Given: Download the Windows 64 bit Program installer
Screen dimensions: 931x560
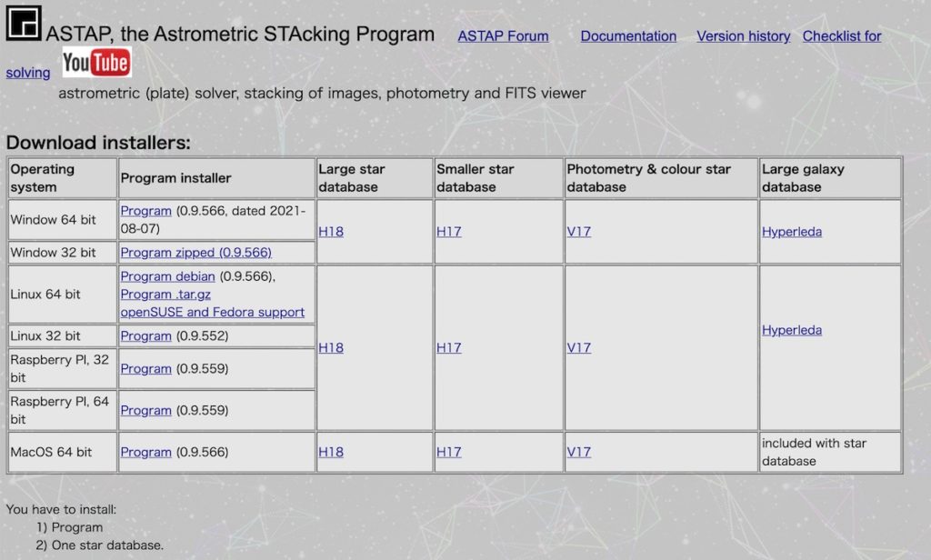Looking at the screenshot, I should tap(145, 211).
